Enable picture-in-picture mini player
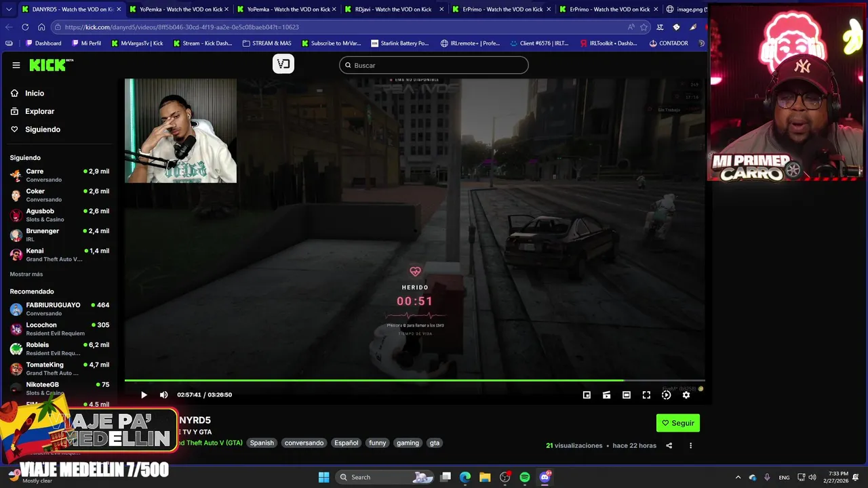The image size is (868, 488). pos(587,394)
